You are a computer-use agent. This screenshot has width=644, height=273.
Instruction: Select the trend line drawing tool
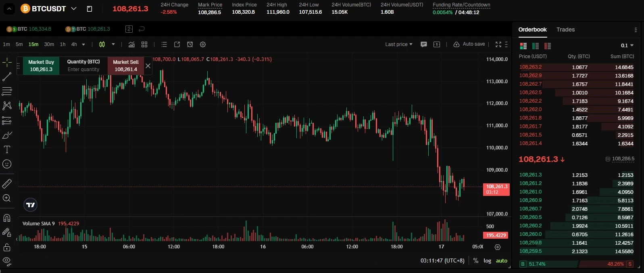click(7, 77)
